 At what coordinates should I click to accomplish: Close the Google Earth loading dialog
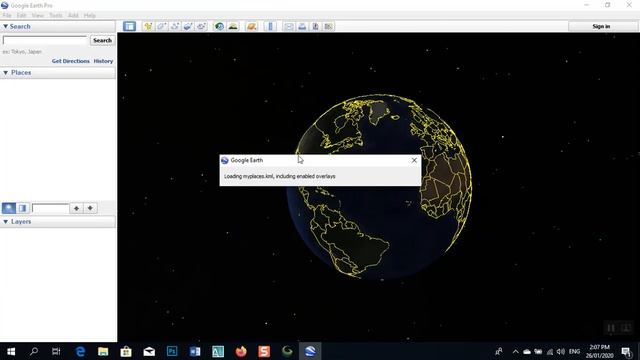tap(414, 160)
